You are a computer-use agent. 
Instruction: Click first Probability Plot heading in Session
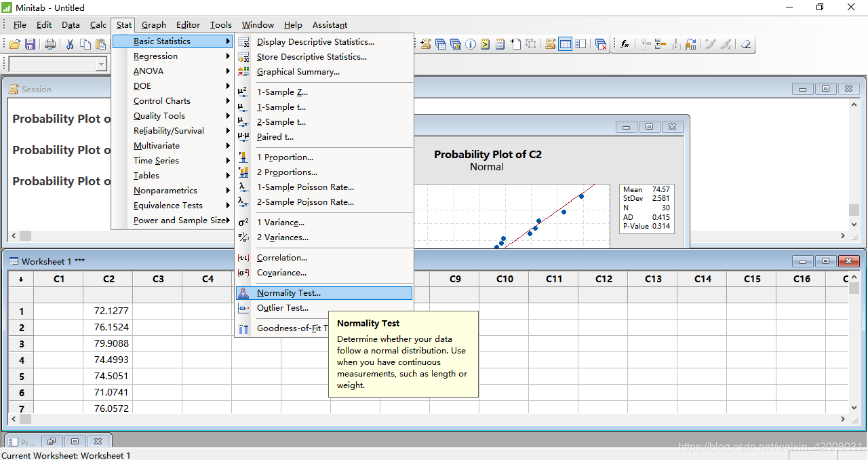[x=62, y=119]
